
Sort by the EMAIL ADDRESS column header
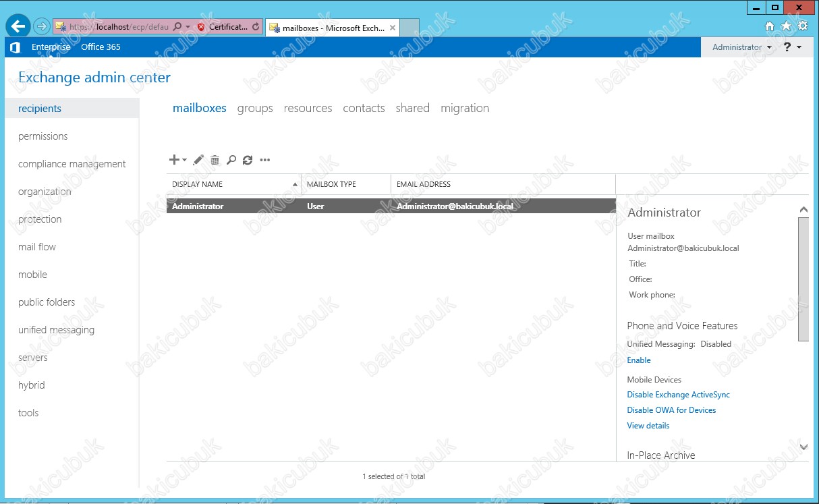[x=503, y=184]
